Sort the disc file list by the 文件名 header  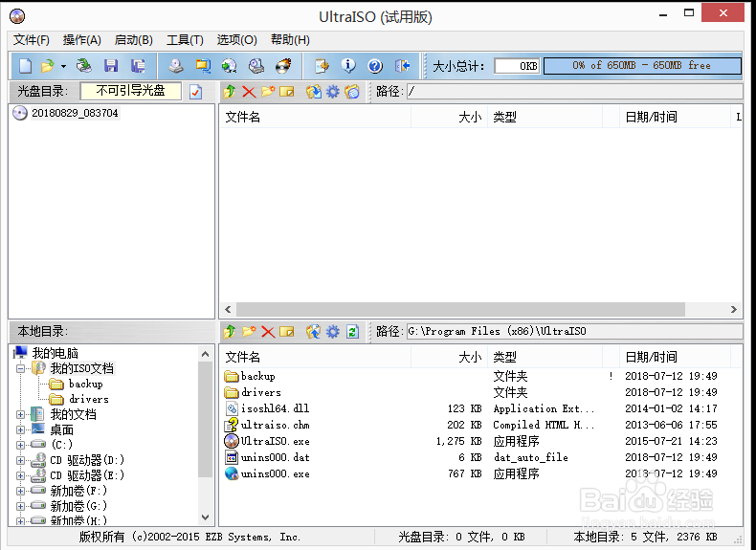click(x=316, y=117)
